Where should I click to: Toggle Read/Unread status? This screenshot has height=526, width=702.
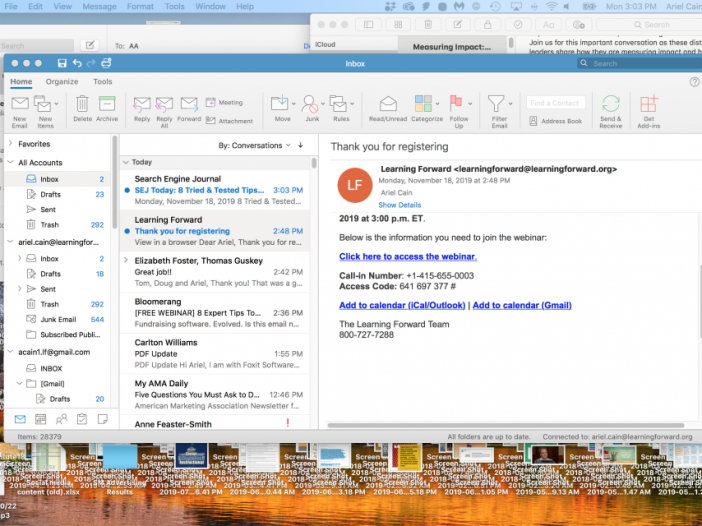[x=388, y=103]
